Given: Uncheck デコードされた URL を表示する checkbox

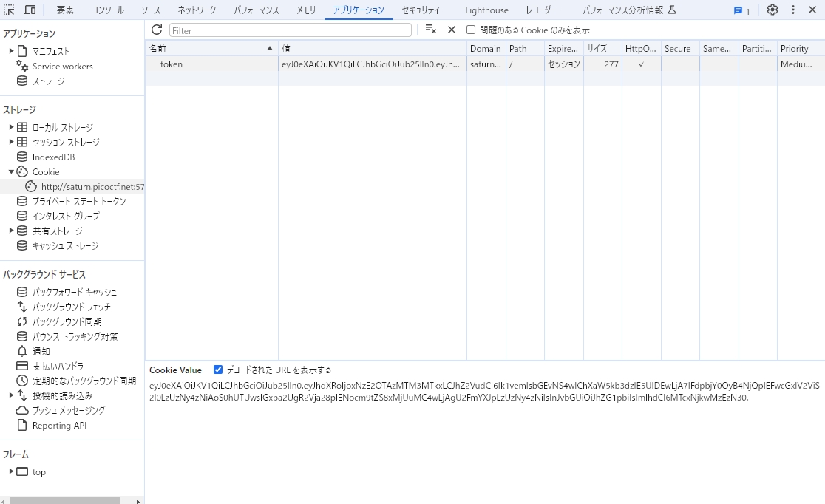Looking at the screenshot, I should click(x=218, y=370).
